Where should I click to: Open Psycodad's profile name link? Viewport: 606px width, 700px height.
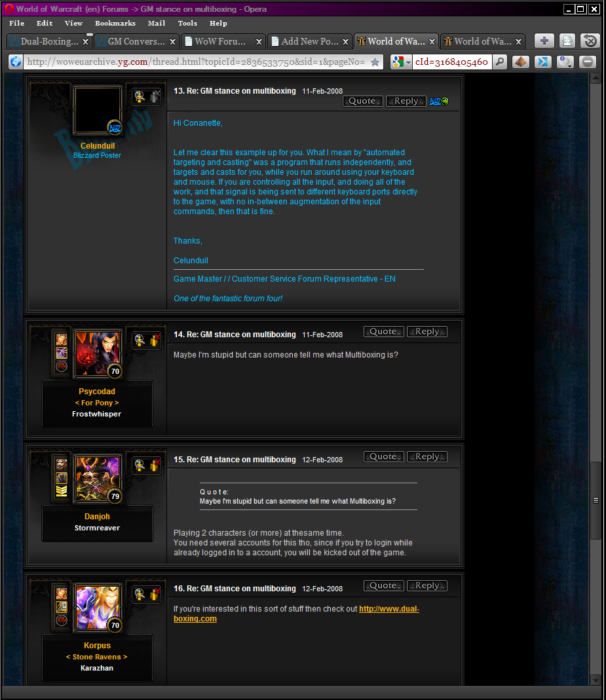(x=97, y=392)
